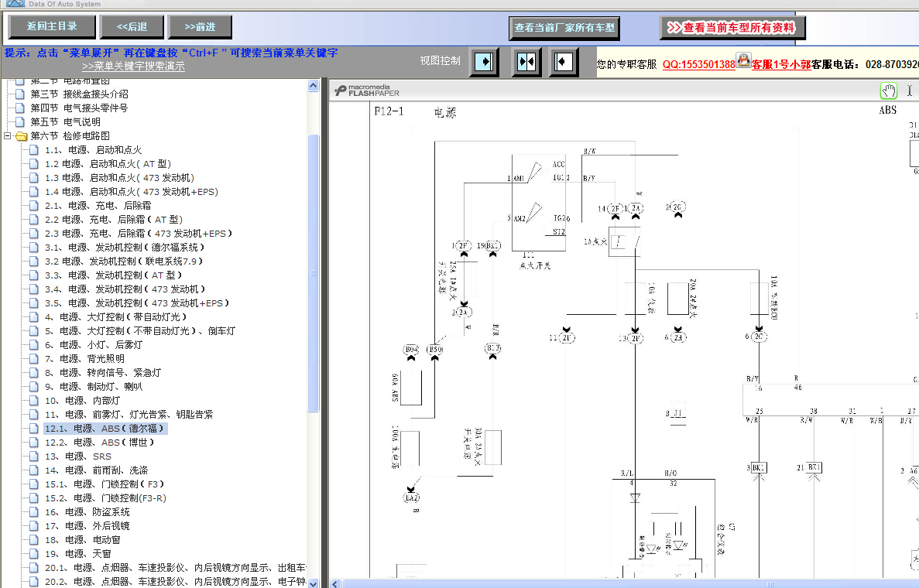Viewport: 919px width, 588px height.
Task: Click the document page icon beside 第五节 电气说明
Action: 20,121
